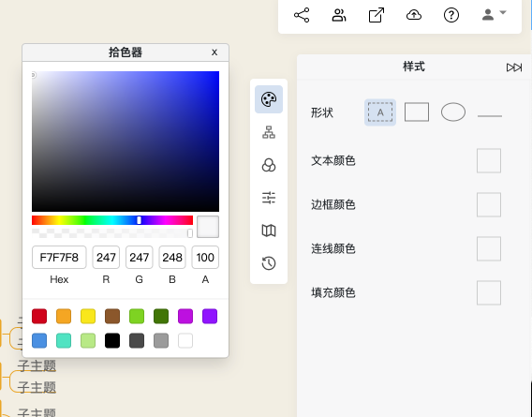532x417 pixels.
Task: Pick the orange preset swatch
Action: 64,316
